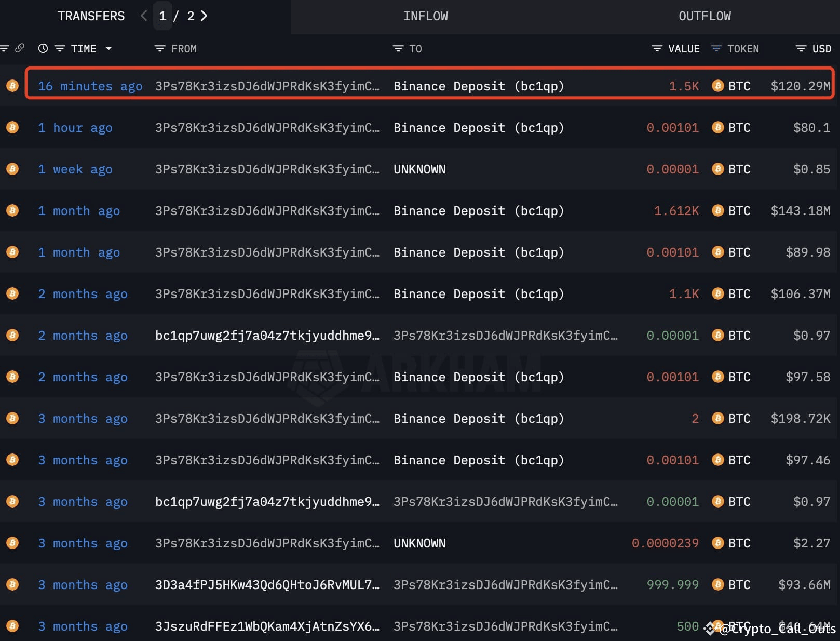This screenshot has width=840, height=641.
Task: Click the BTC token icon in the $0.85 row
Action: 718,169
